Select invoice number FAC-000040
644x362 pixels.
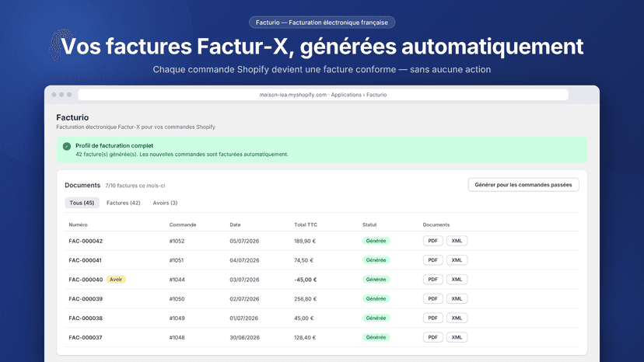[86, 280]
